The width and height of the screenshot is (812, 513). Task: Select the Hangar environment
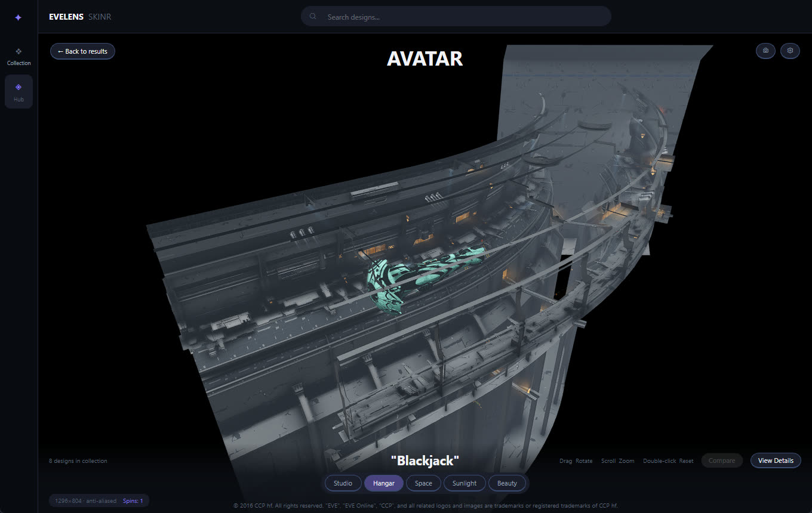pos(384,483)
